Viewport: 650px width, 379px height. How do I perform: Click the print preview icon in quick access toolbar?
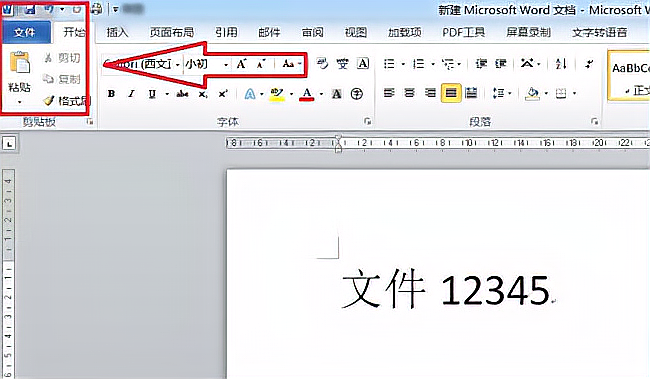96,9
